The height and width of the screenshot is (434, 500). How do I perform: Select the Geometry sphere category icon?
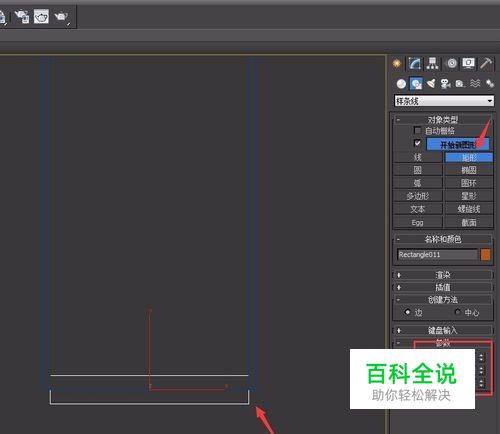(x=401, y=83)
